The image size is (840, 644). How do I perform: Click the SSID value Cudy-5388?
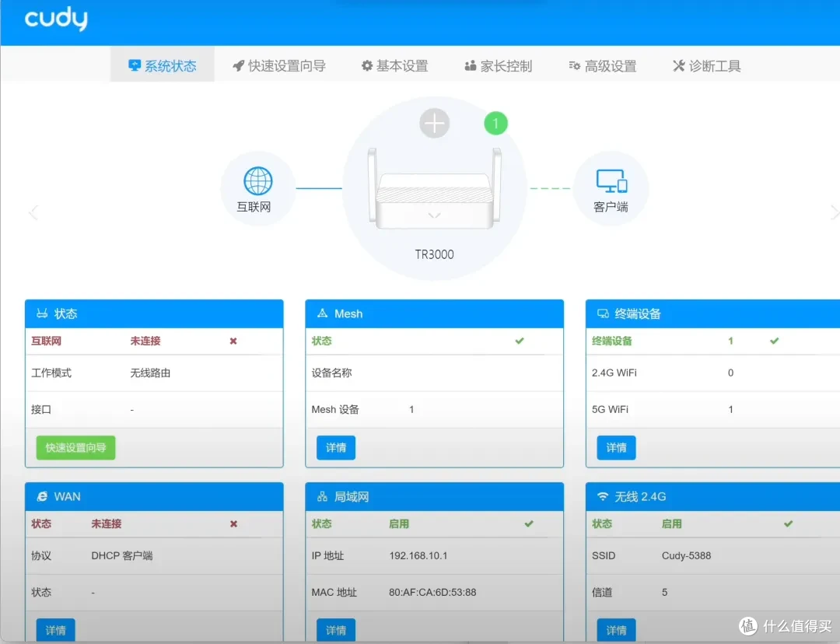pyautogui.click(x=686, y=555)
